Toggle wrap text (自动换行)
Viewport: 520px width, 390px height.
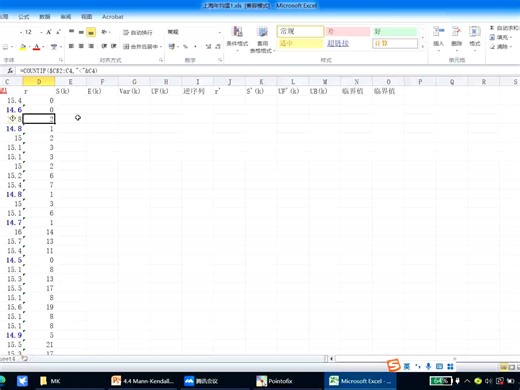pyautogui.click(x=138, y=32)
